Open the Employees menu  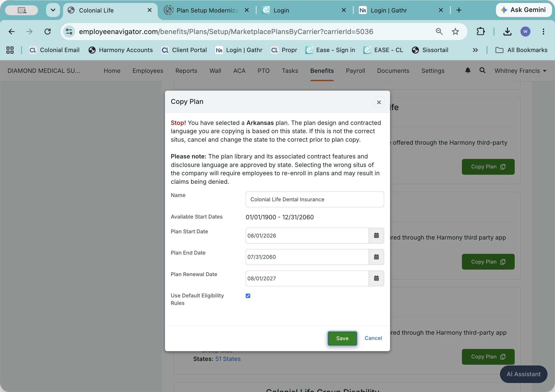click(148, 71)
